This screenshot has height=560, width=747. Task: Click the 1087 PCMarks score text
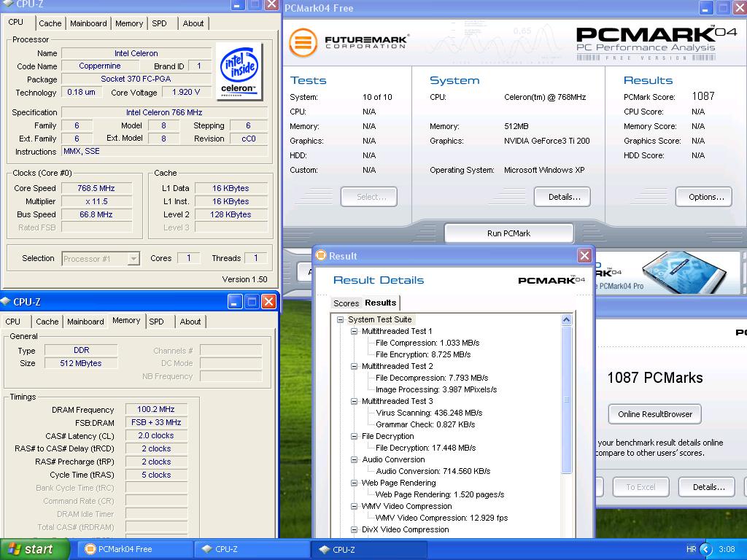click(655, 378)
